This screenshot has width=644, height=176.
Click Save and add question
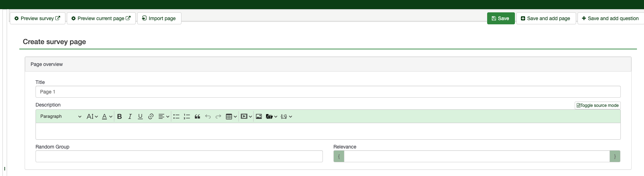click(610, 18)
